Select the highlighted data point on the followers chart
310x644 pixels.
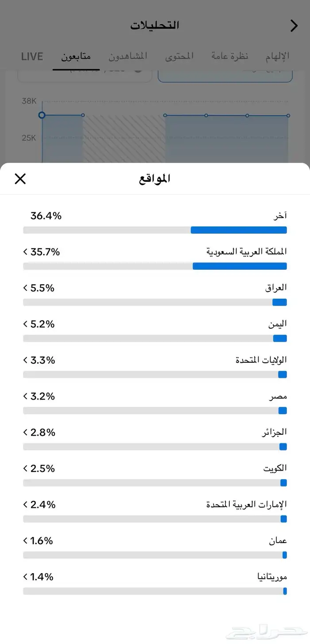42,115
